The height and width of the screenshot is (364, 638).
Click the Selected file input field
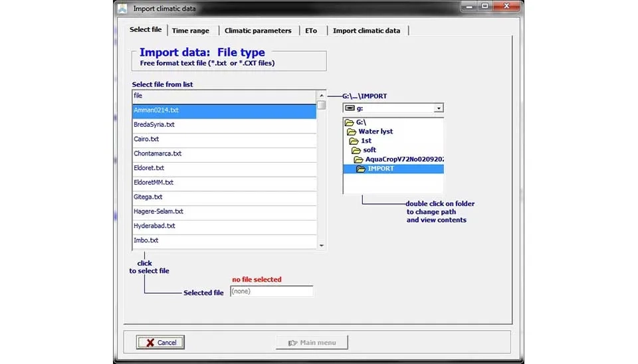coord(271,291)
